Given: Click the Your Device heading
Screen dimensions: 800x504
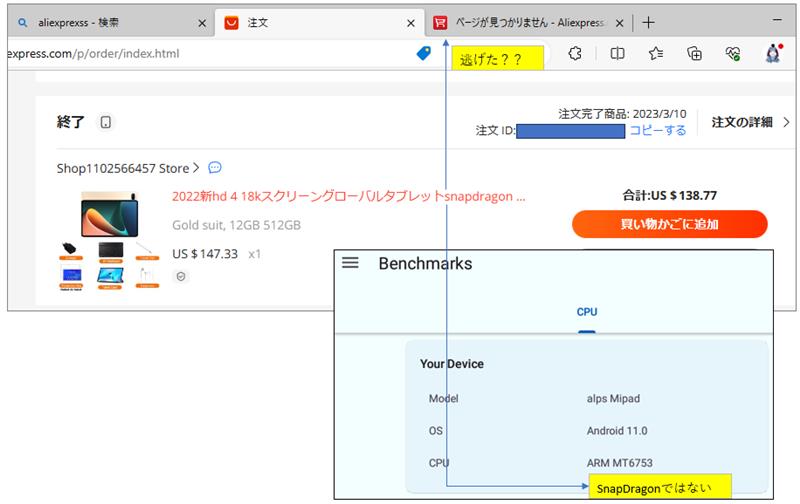Looking at the screenshot, I should (x=452, y=364).
